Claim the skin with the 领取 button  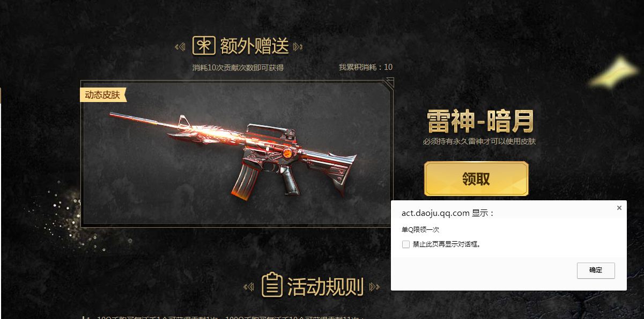476,179
